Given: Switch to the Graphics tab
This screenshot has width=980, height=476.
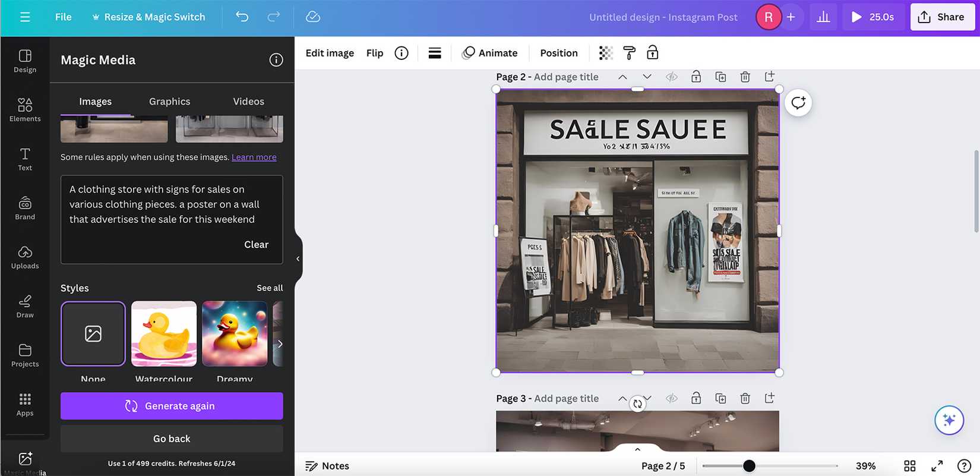Looking at the screenshot, I should click(169, 102).
